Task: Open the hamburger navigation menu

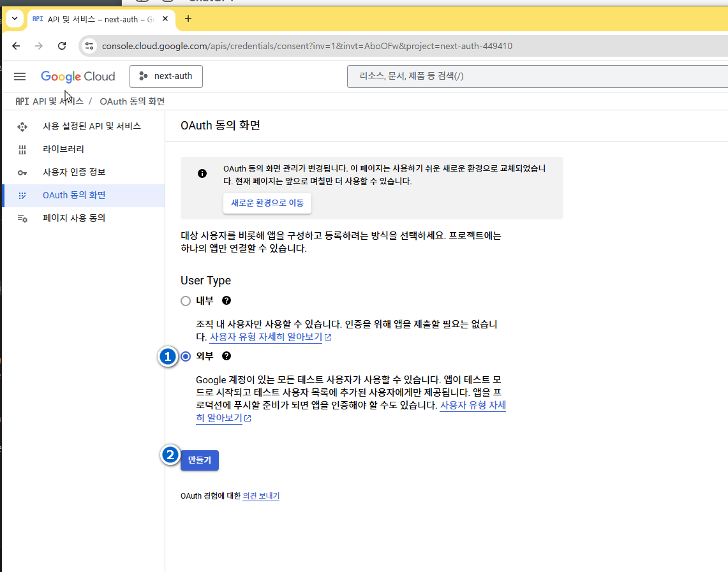Action: [x=20, y=77]
